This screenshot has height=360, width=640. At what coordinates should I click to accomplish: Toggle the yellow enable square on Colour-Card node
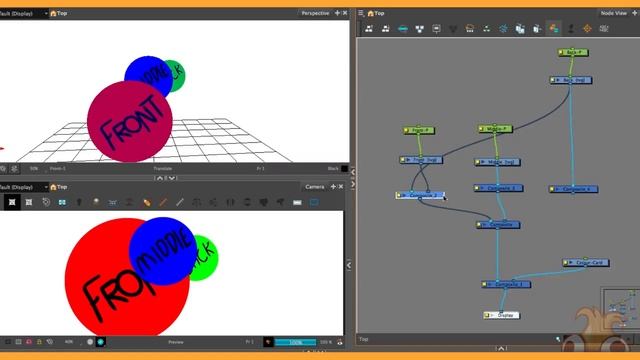click(x=566, y=263)
